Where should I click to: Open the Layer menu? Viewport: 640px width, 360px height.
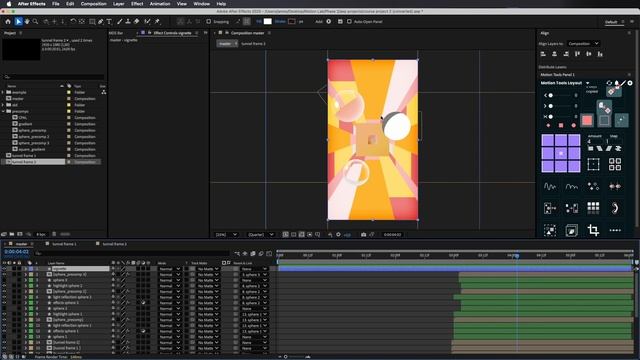click(x=118, y=4)
